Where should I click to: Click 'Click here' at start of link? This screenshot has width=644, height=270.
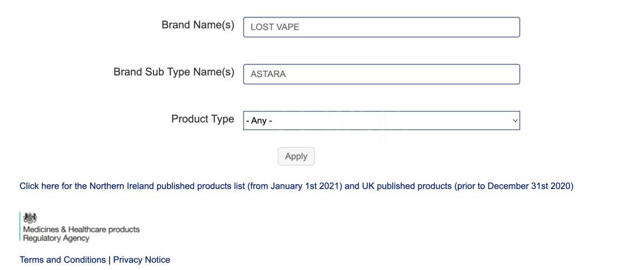coord(39,186)
